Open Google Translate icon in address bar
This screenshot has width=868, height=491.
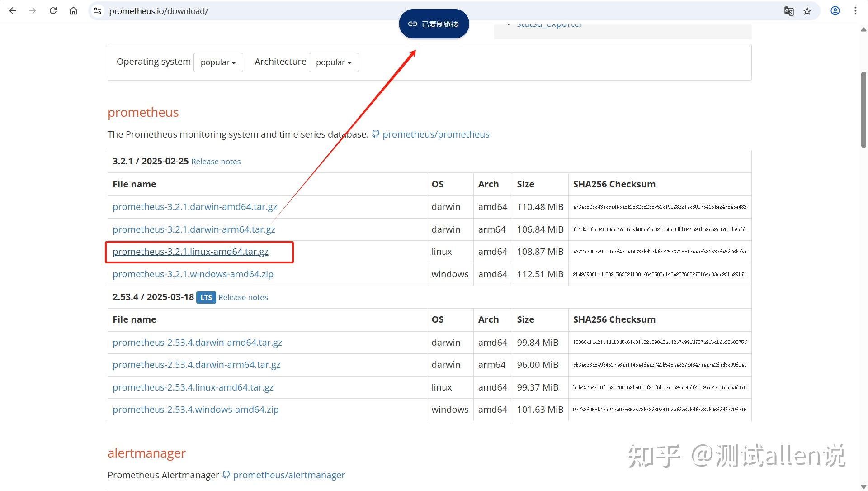pyautogui.click(x=788, y=11)
